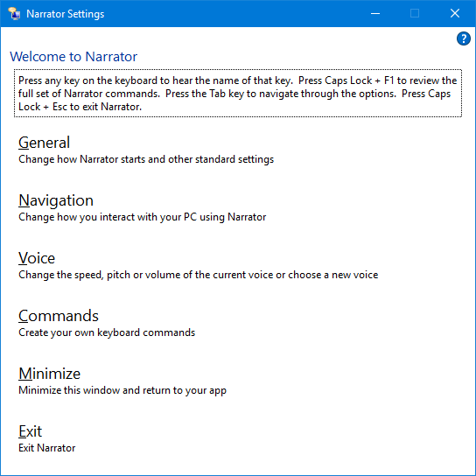Click 'Create your own keyboard commands' text
Viewport: 476px width, 476px height.
(107, 332)
